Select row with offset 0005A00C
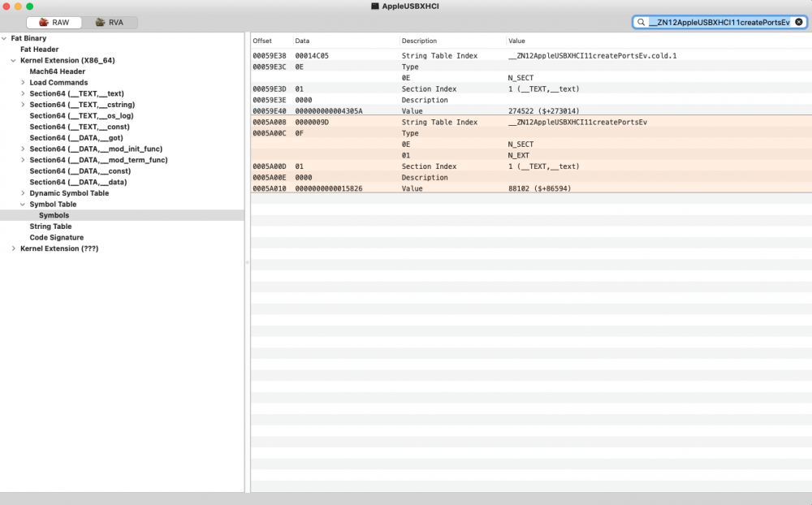Viewport: 812px width, 505px height. 531,133
